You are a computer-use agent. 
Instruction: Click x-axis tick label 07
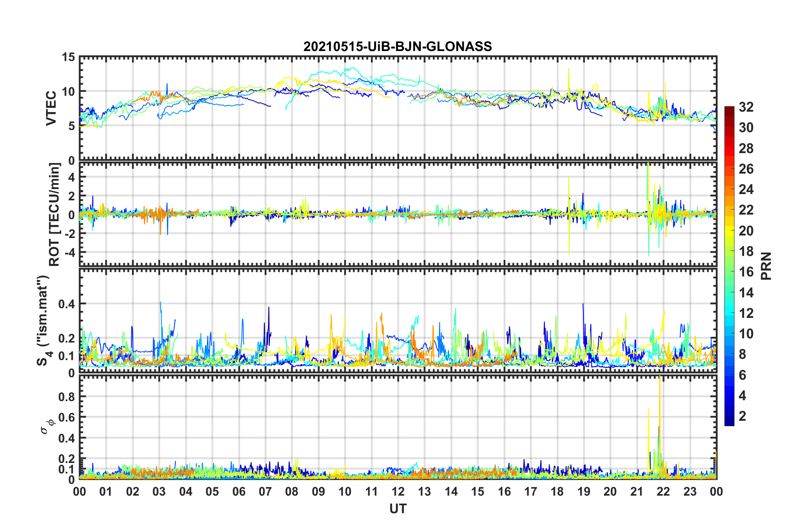[x=265, y=491]
